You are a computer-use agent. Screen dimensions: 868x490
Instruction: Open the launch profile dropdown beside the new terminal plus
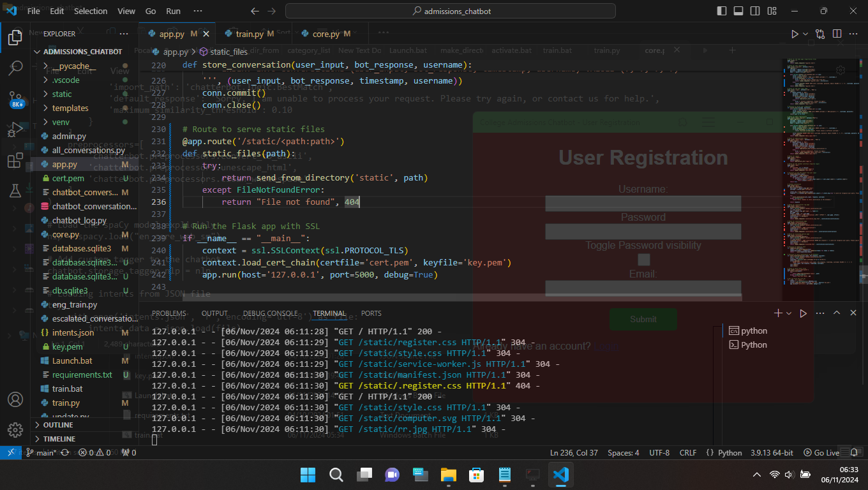(x=789, y=313)
